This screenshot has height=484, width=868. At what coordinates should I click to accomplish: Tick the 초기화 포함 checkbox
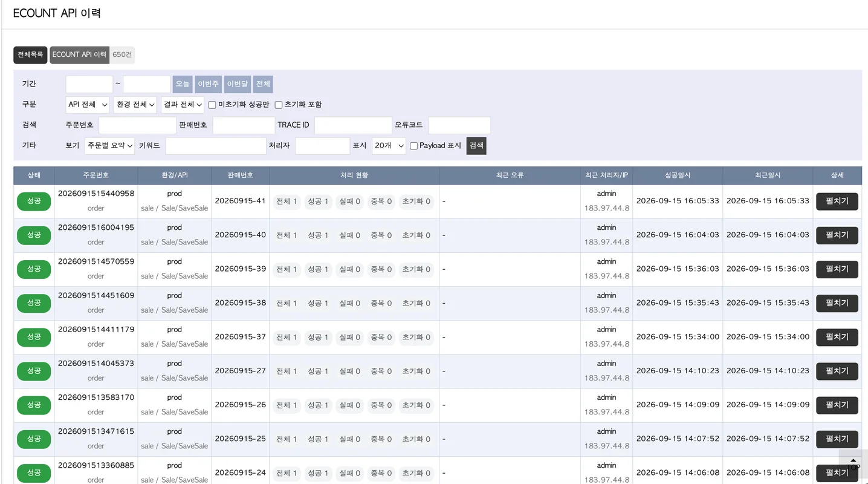point(279,105)
